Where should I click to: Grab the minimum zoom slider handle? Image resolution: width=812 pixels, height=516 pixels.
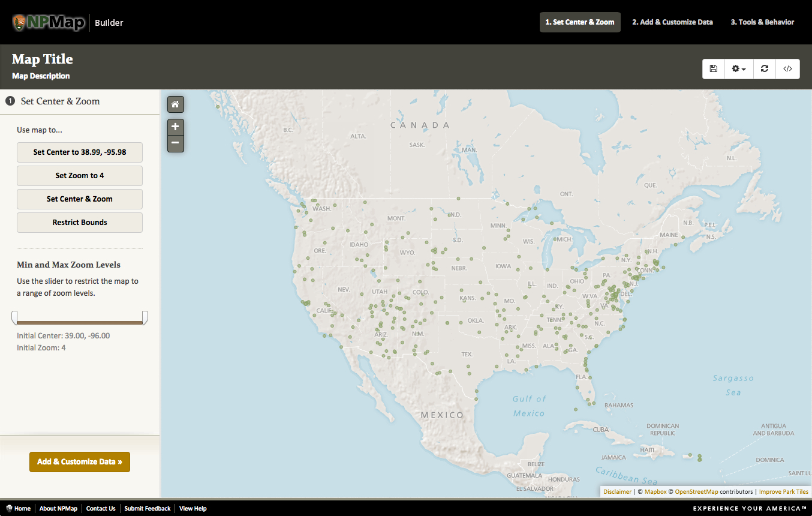[x=14, y=318]
